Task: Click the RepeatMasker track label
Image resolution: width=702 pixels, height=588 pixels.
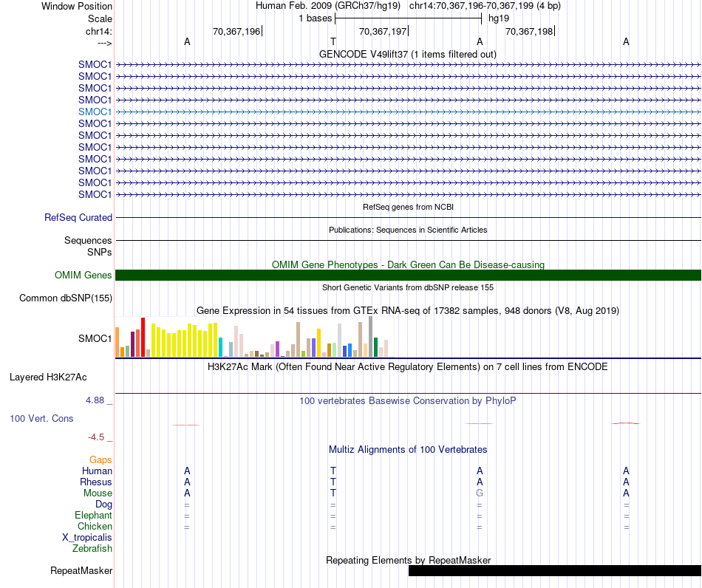Action: [x=81, y=571]
